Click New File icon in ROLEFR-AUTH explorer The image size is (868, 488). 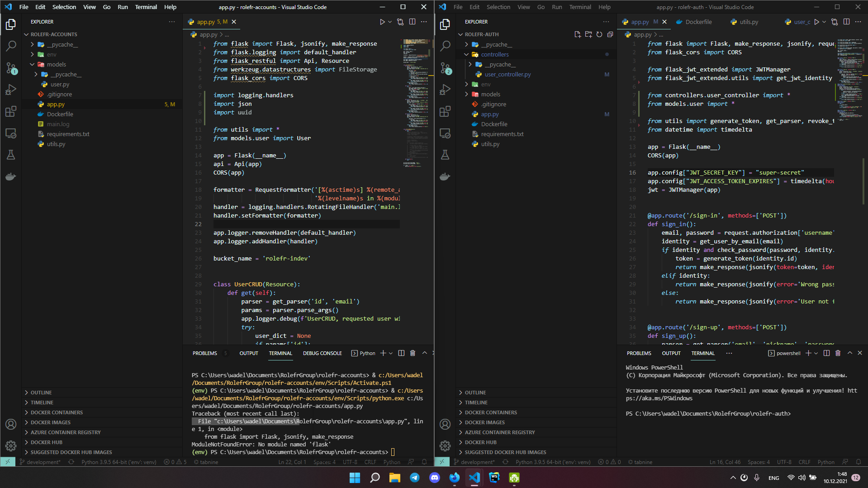578,34
